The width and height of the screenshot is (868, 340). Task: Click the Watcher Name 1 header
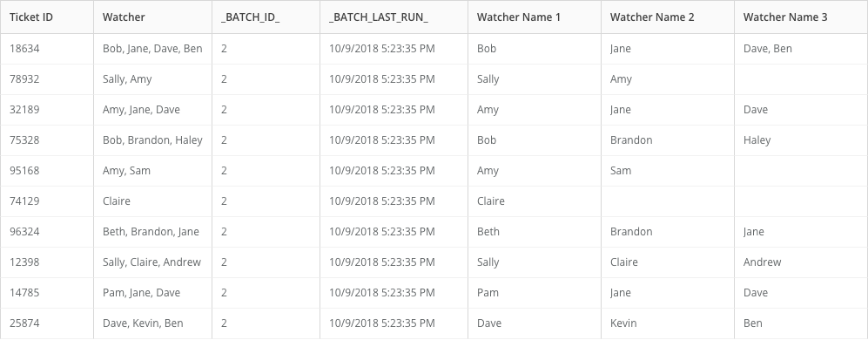pyautogui.click(x=535, y=17)
